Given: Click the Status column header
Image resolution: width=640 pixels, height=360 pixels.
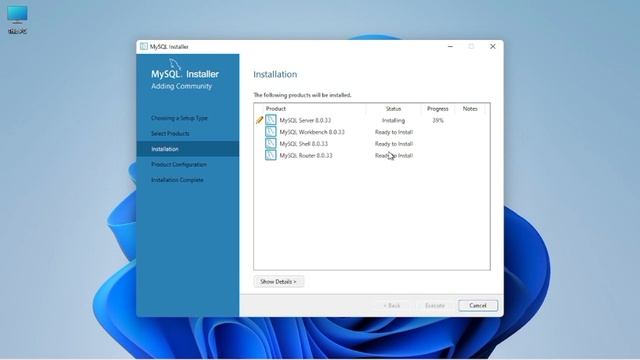Looking at the screenshot, I should [393, 109].
